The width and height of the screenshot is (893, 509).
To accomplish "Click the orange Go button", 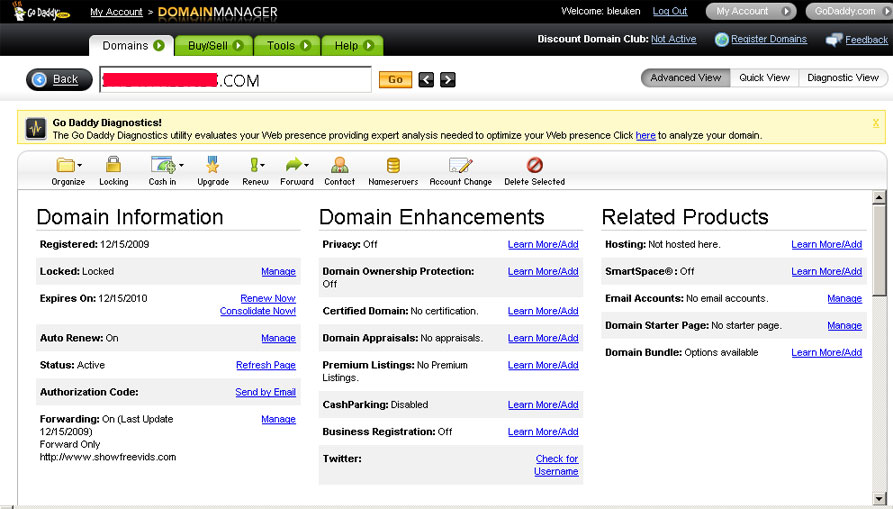I will (x=395, y=80).
